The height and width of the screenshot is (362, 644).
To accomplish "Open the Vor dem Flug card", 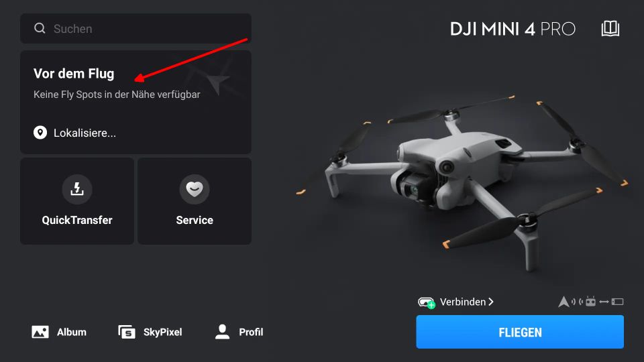I will 136,102.
